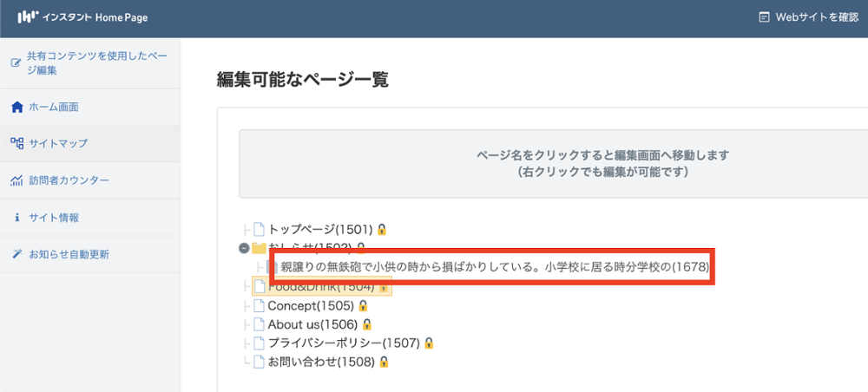
Task: Click the lock icon beside トップページ(1501)
Action: click(382, 230)
